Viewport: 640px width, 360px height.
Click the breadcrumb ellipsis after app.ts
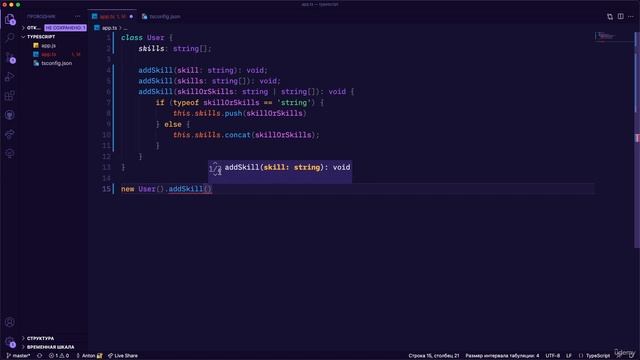click(125, 28)
